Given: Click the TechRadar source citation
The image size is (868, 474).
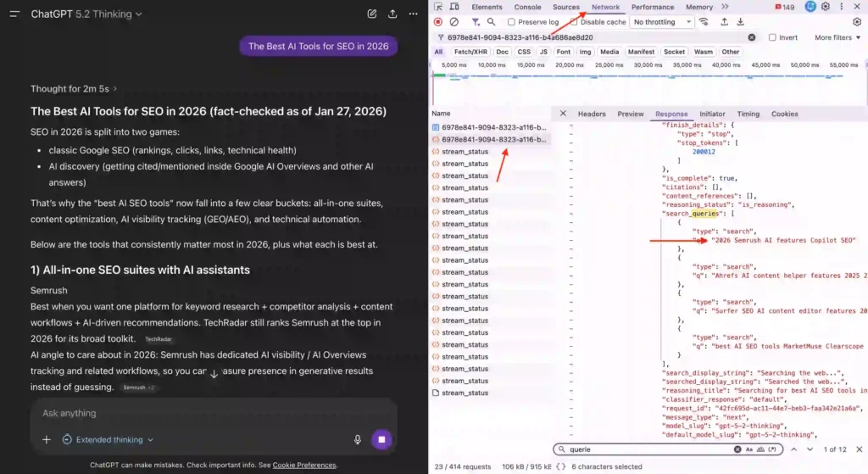Looking at the screenshot, I should pyautogui.click(x=159, y=339).
